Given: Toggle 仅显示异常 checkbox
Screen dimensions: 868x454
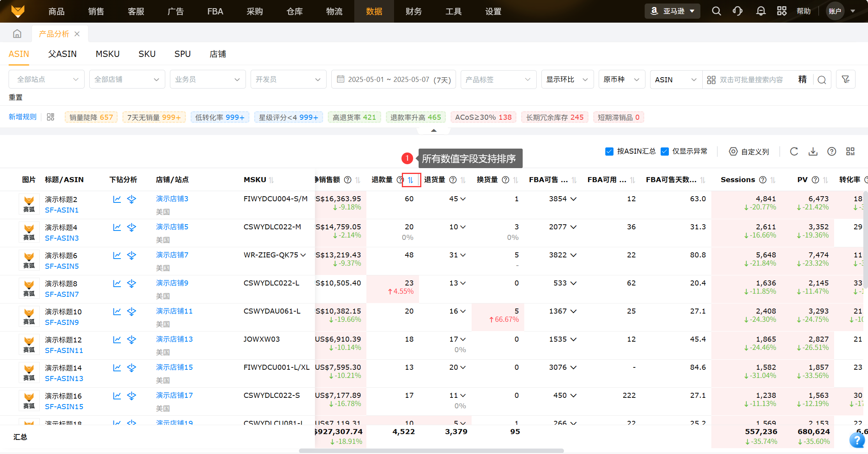Looking at the screenshot, I should [x=665, y=151].
